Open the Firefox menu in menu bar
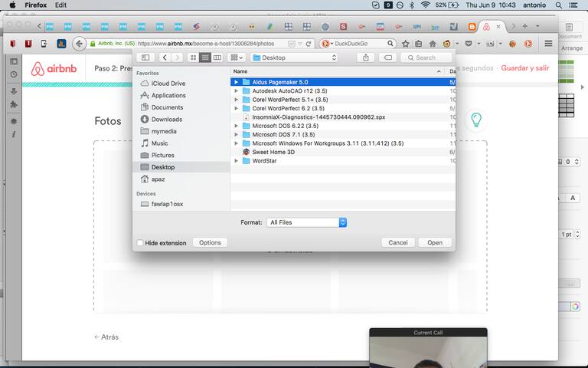The height and width of the screenshot is (368, 588). click(x=36, y=5)
